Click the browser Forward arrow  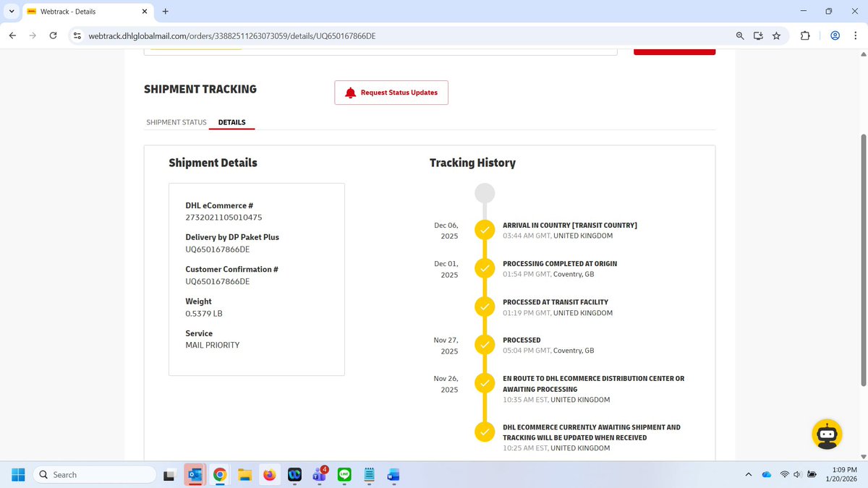click(33, 35)
